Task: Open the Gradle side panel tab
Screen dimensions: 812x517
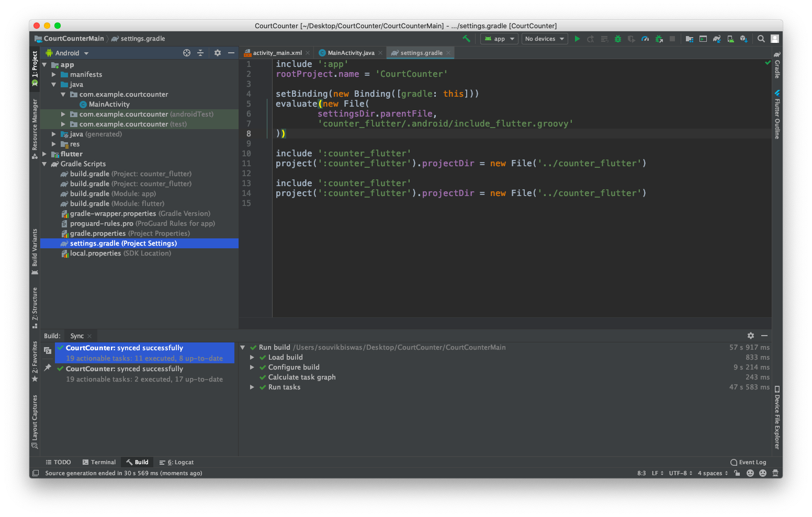Action: [x=777, y=65]
